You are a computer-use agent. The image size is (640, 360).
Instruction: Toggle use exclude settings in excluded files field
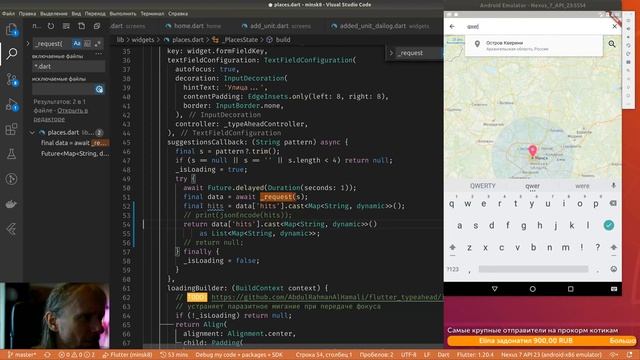[x=99, y=89]
